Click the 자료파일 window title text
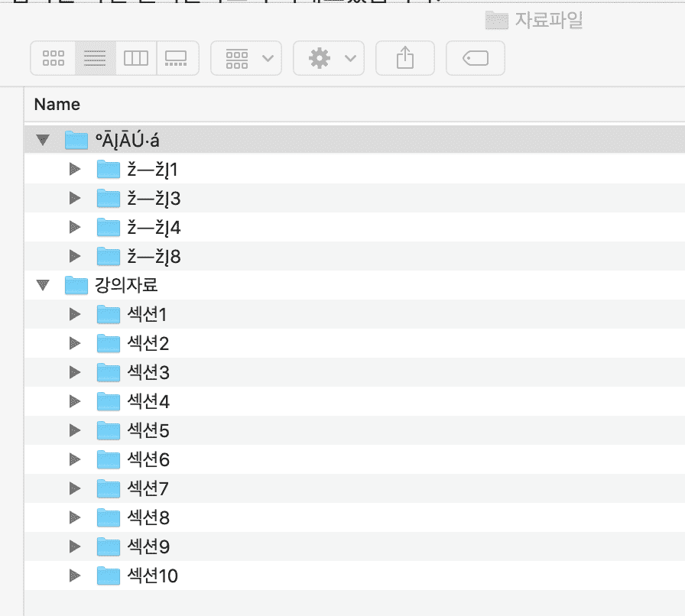 coord(549,20)
